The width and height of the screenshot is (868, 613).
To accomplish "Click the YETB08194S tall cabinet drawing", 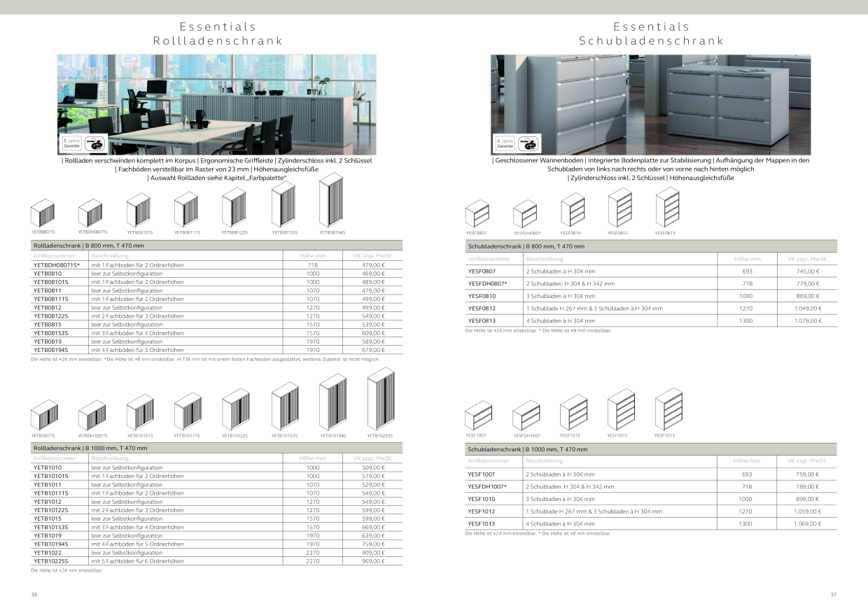I will pyautogui.click(x=331, y=199).
